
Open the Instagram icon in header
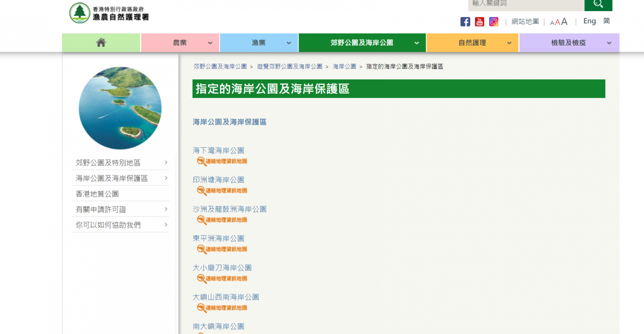pos(494,22)
